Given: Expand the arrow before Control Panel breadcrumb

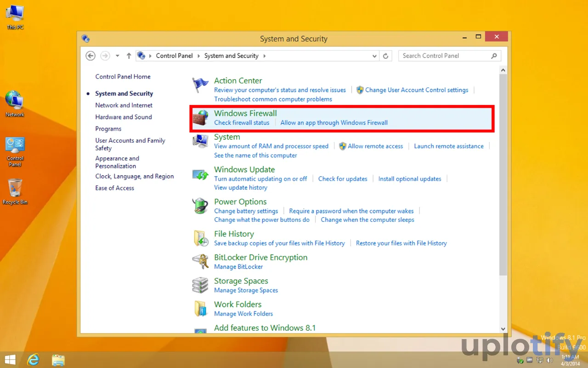Looking at the screenshot, I should click(x=151, y=56).
